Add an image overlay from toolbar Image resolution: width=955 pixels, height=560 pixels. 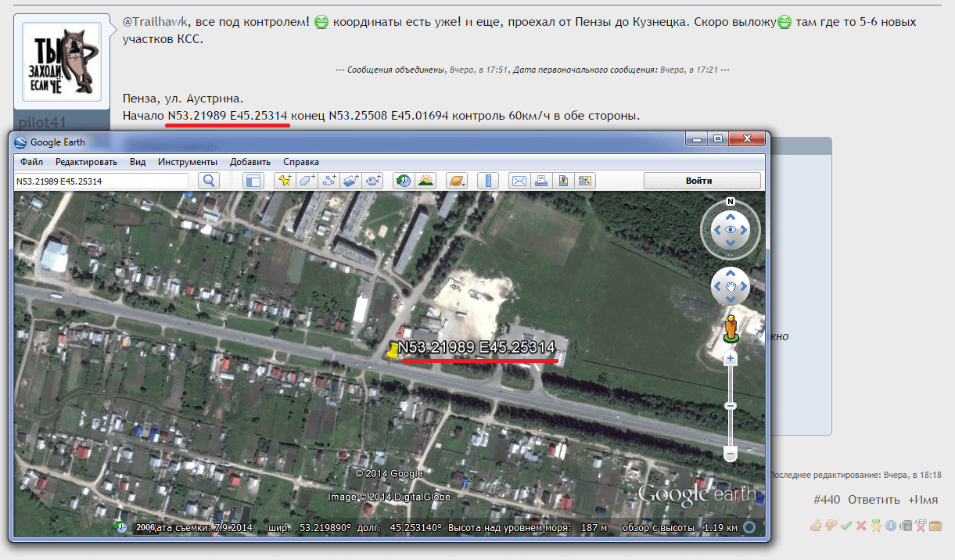click(x=351, y=181)
